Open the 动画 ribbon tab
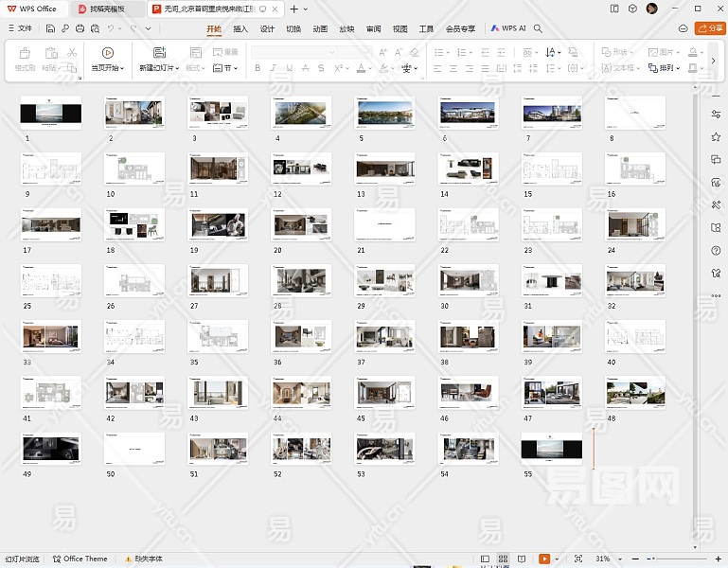 [320, 29]
